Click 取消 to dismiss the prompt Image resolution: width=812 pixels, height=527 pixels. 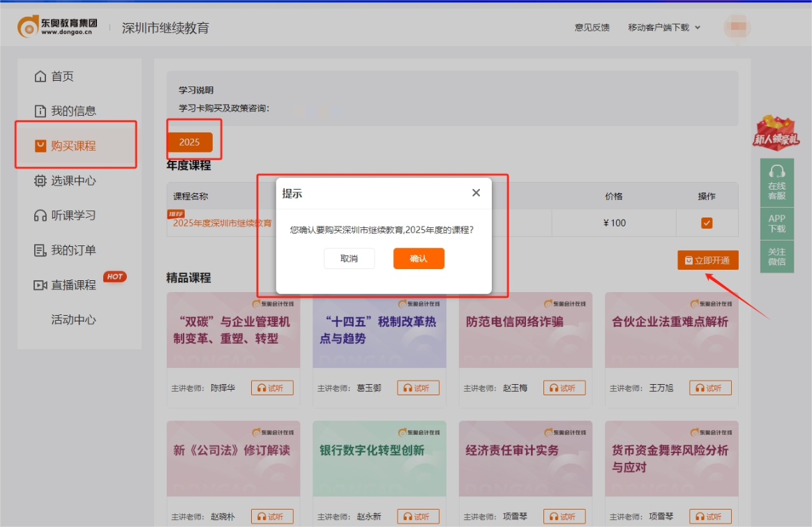(x=349, y=258)
